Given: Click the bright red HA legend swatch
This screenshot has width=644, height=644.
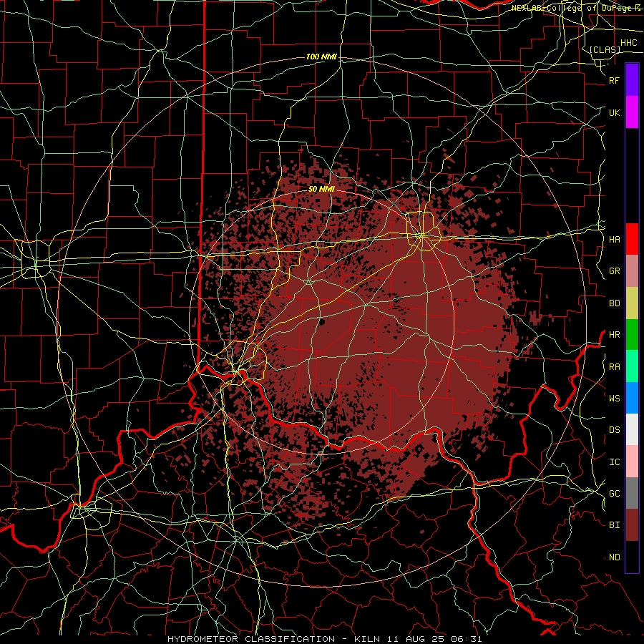Looking at the screenshot, I should pos(632,239).
